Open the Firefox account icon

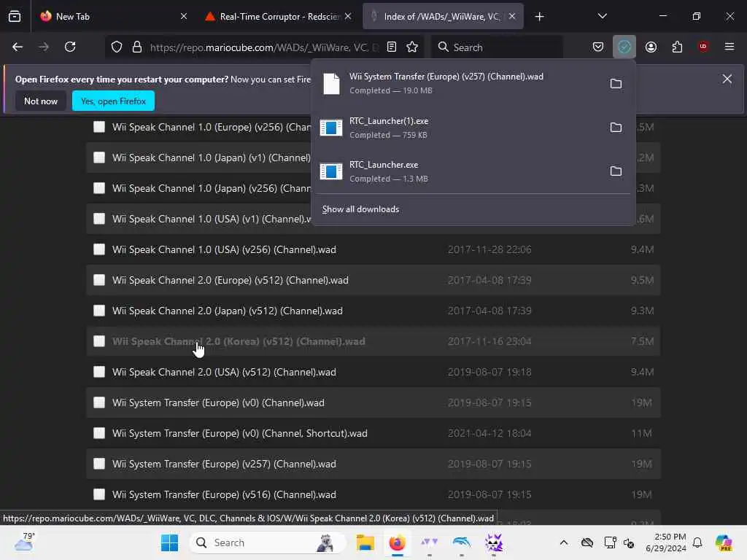pyautogui.click(x=651, y=47)
